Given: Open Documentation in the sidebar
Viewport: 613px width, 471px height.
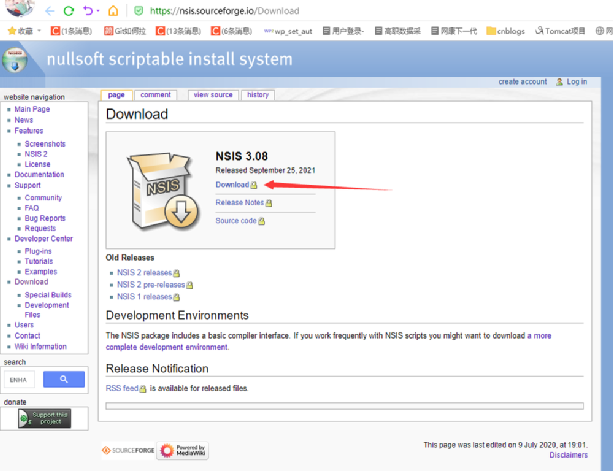Looking at the screenshot, I should click(39, 174).
